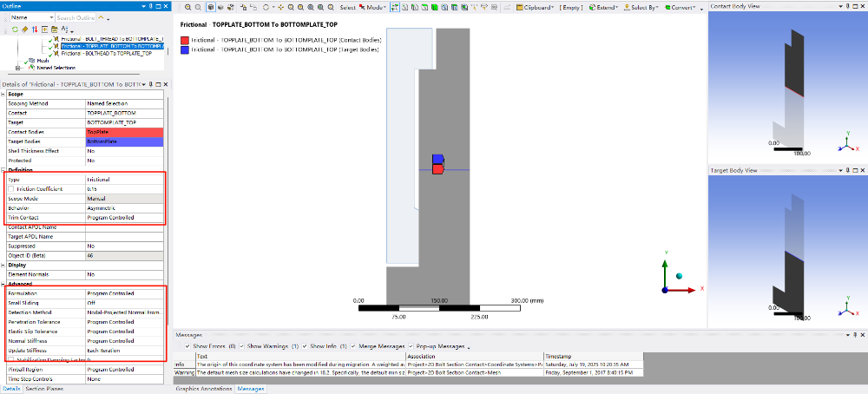Screen dimensions: 868x394
Task: Open the Outline panel options arrow
Action: coord(144,6)
